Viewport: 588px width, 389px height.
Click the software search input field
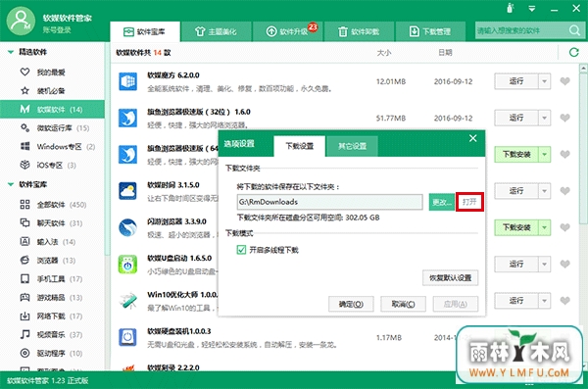click(x=520, y=30)
